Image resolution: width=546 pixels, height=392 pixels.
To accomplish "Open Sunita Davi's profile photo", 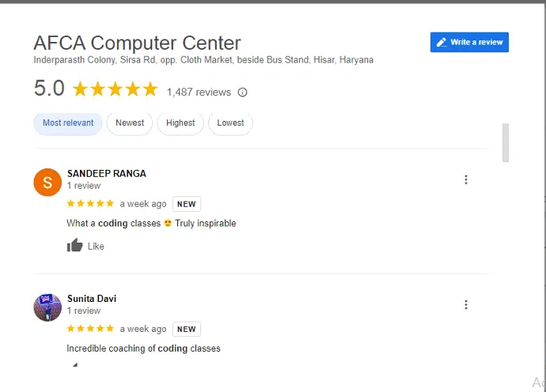I will [47, 307].
